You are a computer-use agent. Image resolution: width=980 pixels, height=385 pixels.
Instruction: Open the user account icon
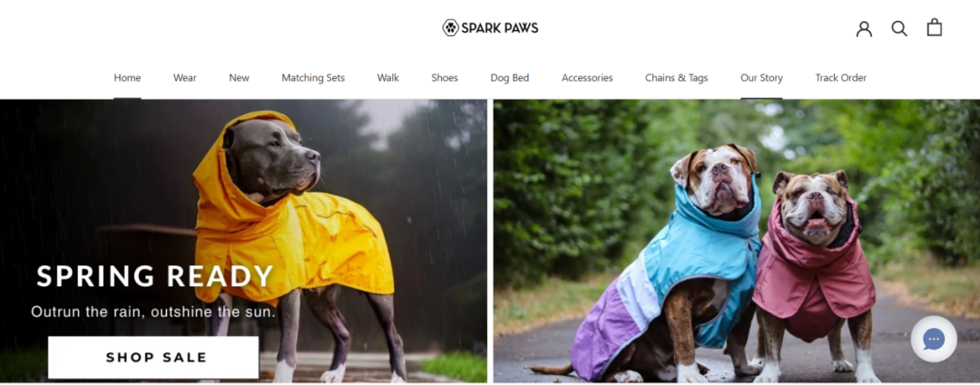(864, 28)
